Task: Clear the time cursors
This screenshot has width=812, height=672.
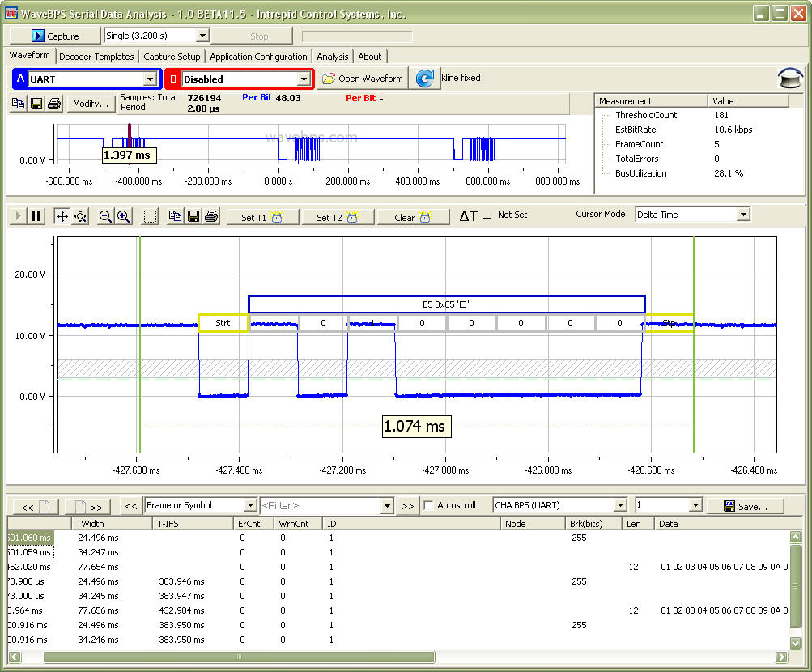Action: coord(413,217)
